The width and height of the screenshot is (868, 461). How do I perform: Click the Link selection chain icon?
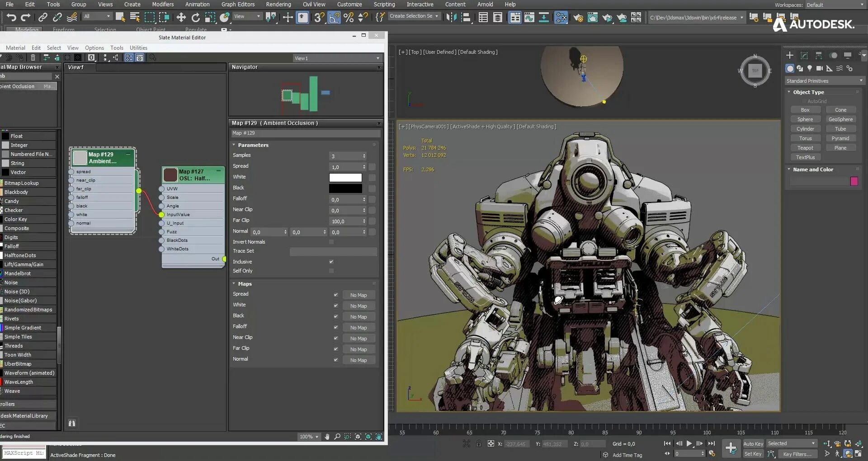click(x=43, y=18)
